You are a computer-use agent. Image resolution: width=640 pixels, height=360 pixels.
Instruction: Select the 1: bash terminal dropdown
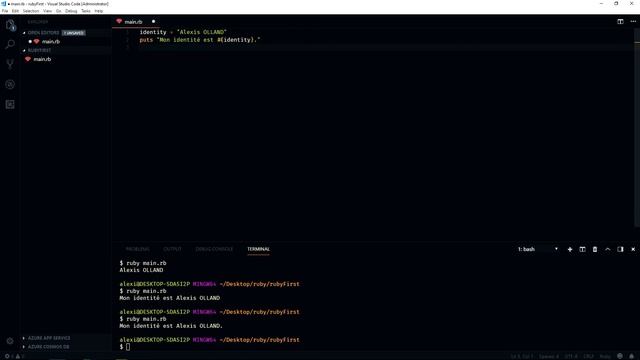[x=538, y=249]
